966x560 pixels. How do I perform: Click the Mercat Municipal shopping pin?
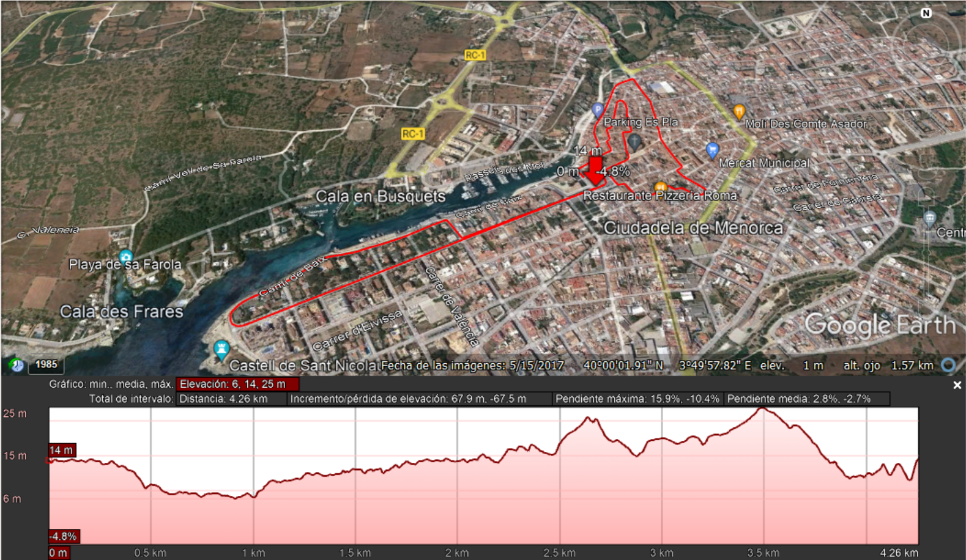coord(711,150)
